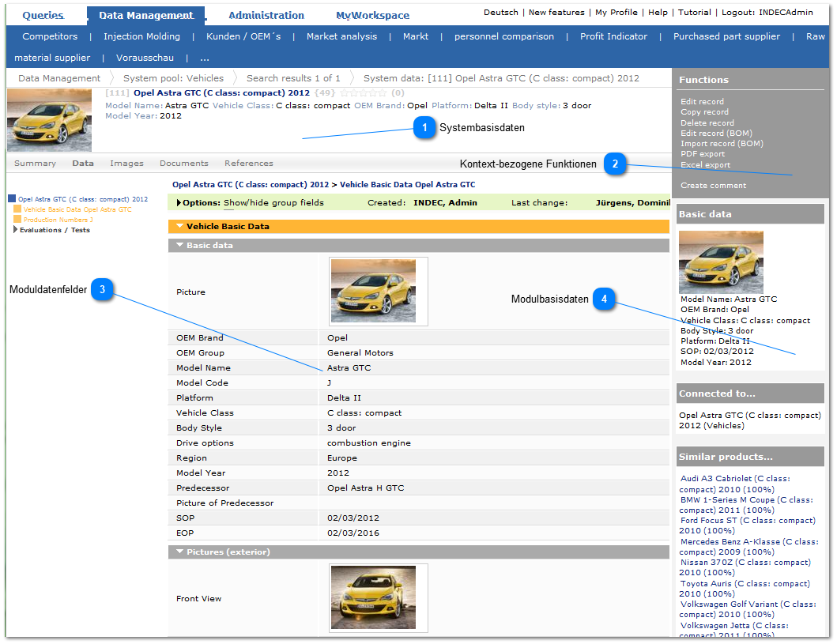Rate the record using the star rating
This screenshot has width=837, height=644.
(364, 92)
